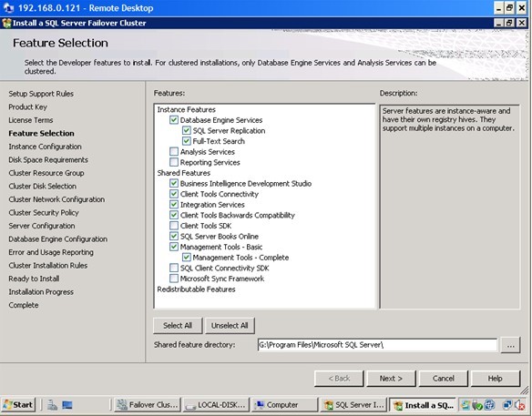Image resolution: width=532 pixels, height=416 pixels.
Task: Click the network connection tray icon
Action: click(x=507, y=405)
